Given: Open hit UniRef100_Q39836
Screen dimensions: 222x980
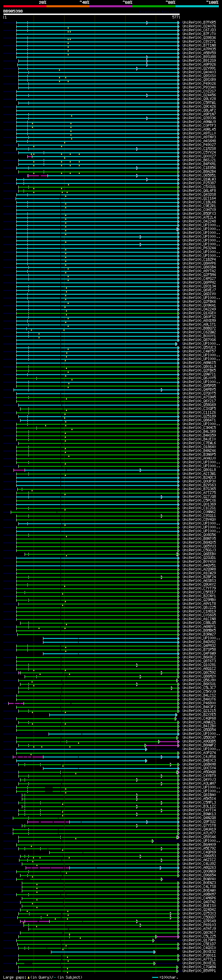Looking at the screenshot, I should [199, 38].
